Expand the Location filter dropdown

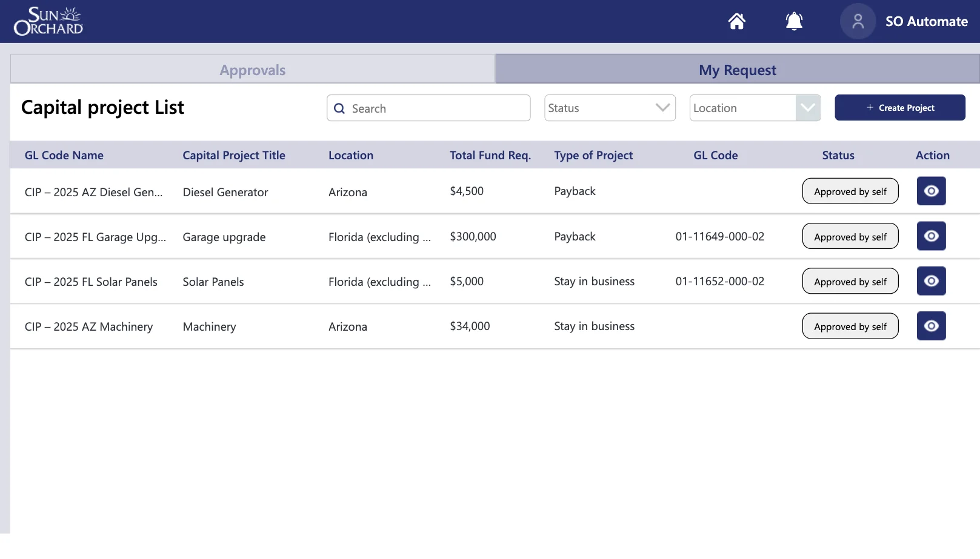(x=755, y=108)
